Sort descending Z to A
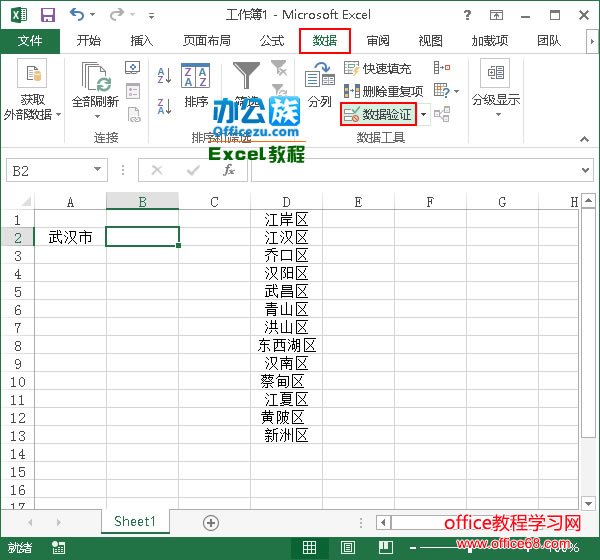 165,106
